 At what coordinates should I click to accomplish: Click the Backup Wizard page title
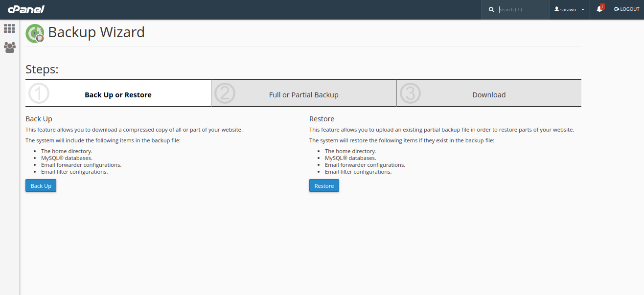[x=96, y=32]
